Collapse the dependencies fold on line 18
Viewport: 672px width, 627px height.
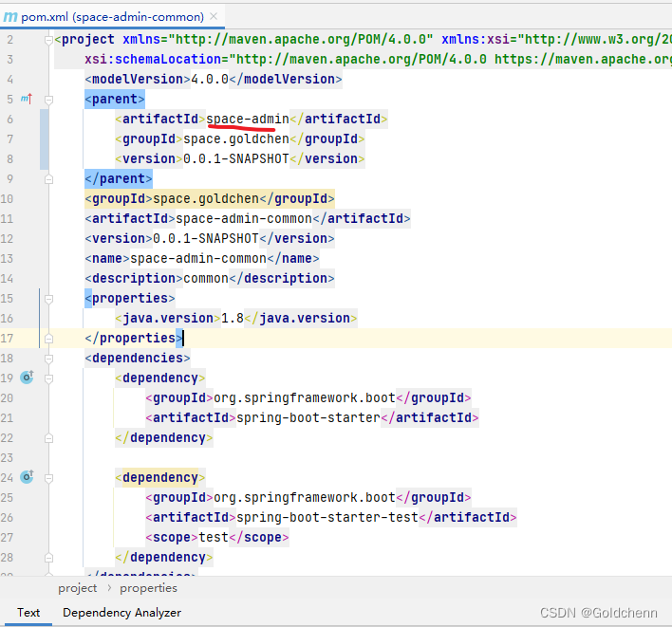click(48, 359)
